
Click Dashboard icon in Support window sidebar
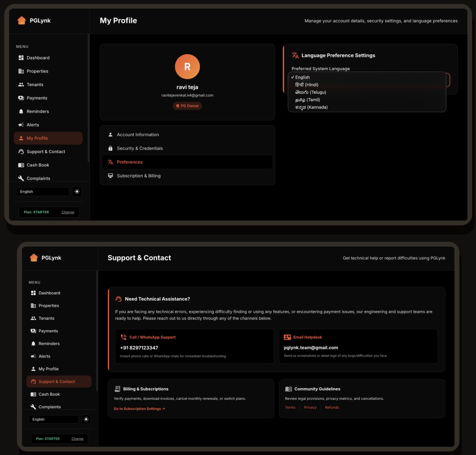[x=33, y=293]
